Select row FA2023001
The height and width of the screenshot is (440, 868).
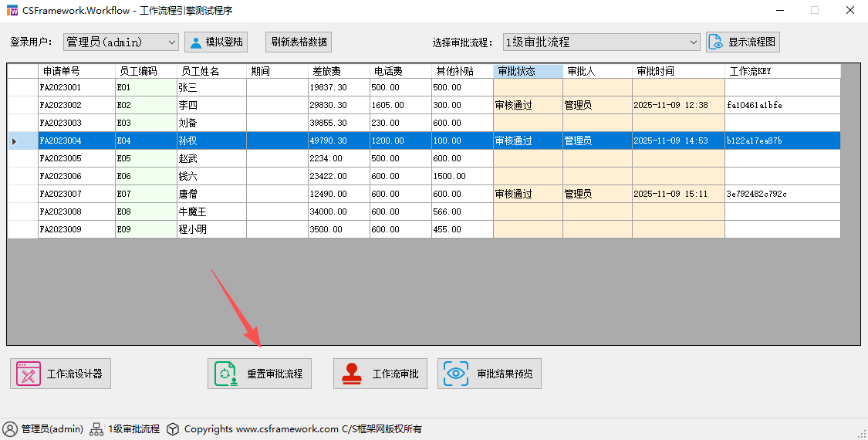[x=424, y=87]
